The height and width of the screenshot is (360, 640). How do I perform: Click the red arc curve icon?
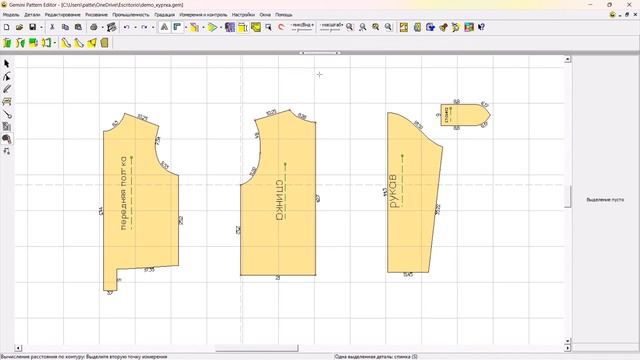pyautogui.click(x=281, y=27)
